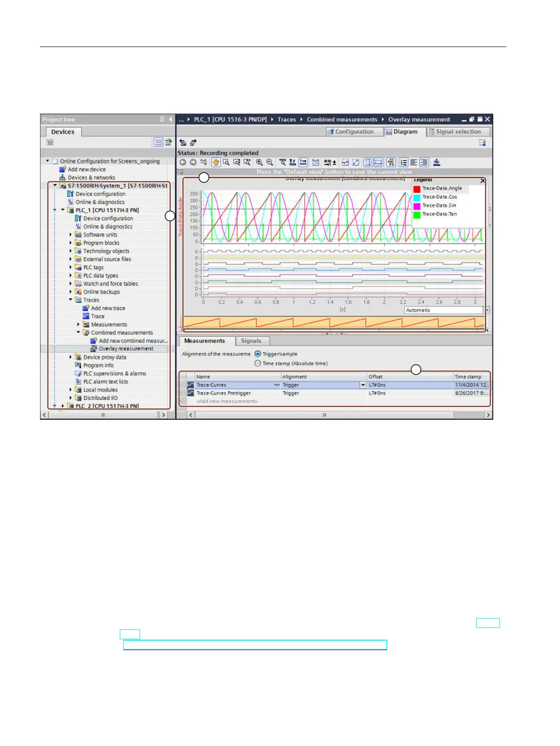Screen dimensions: 560x746
Task: Toggle the vertical measurement cursors icon
Action: click(368, 162)
